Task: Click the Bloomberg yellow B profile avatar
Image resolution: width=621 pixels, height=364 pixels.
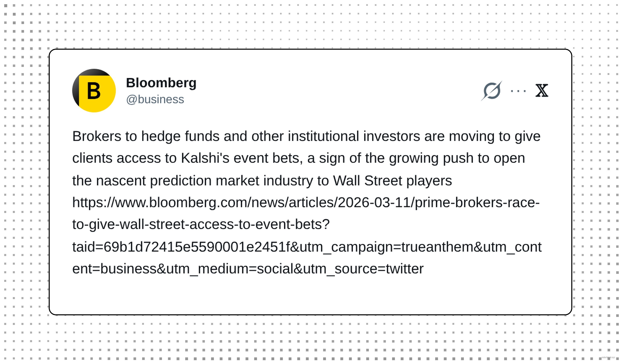Action: click(94, 91)
